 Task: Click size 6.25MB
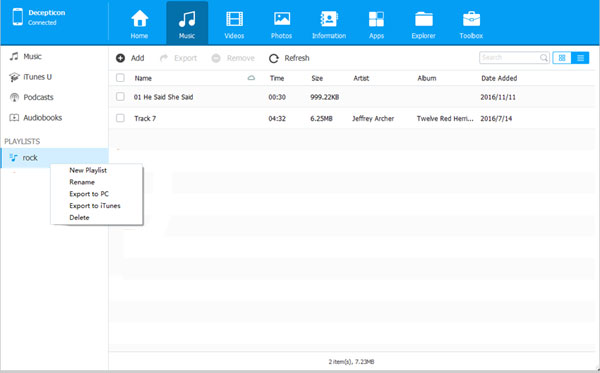click(x=321, y=119)
